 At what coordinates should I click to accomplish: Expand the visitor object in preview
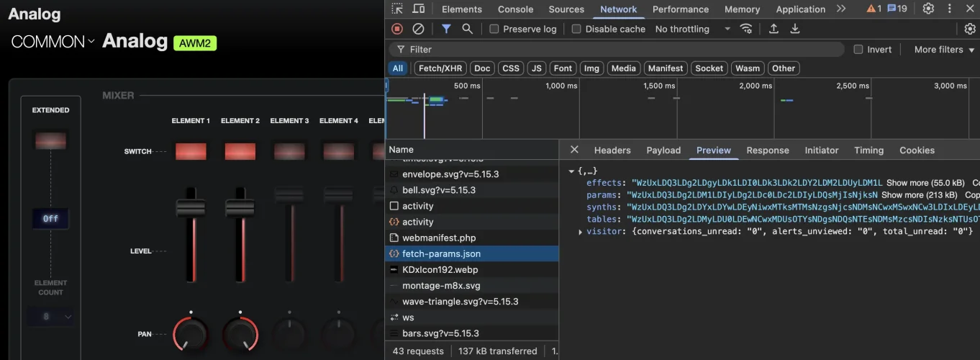581,231
